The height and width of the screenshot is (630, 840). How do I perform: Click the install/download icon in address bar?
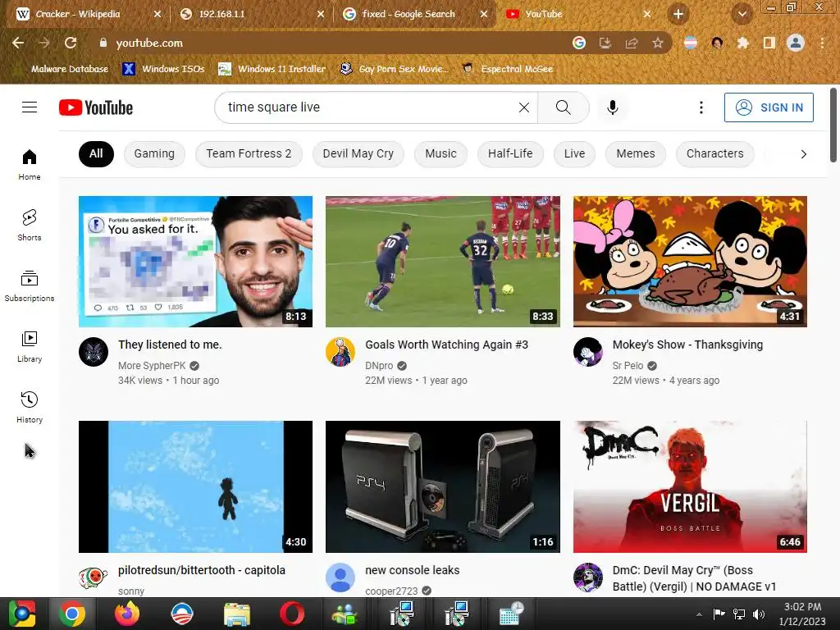[x=605, y=43]
